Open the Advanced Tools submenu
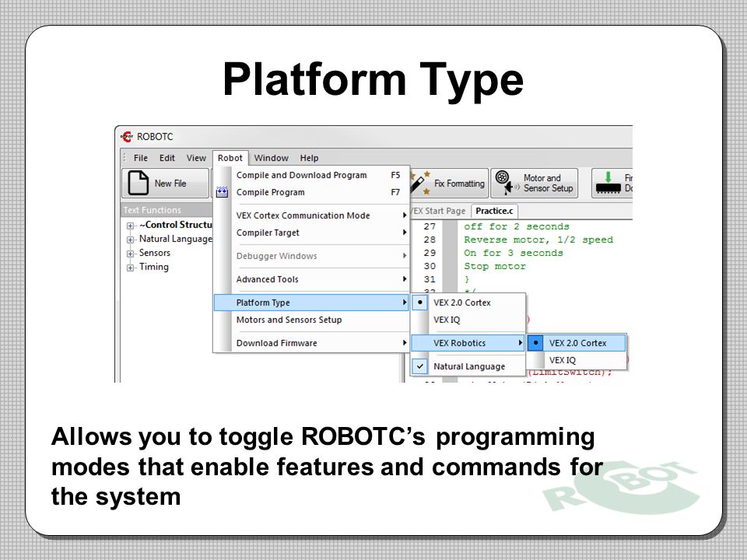 [x=311, y=279]
